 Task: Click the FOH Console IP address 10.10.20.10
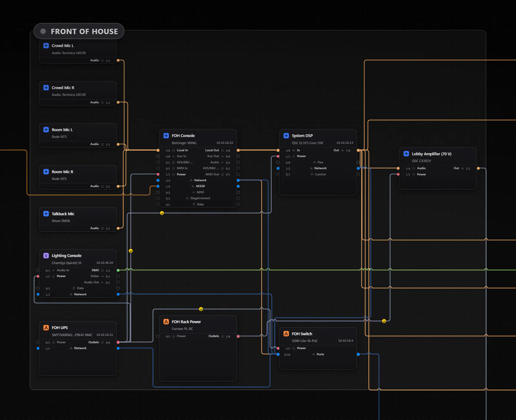coord(224,143)
